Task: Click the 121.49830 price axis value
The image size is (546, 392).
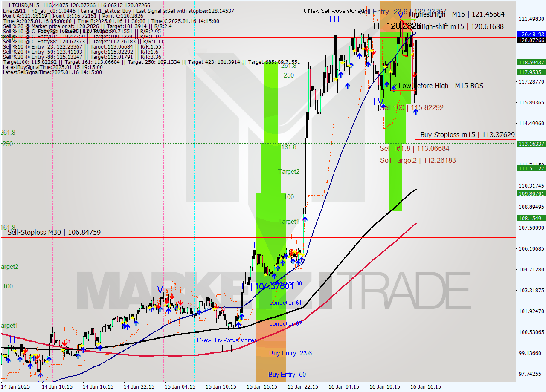Action: (x=531, y=19)
